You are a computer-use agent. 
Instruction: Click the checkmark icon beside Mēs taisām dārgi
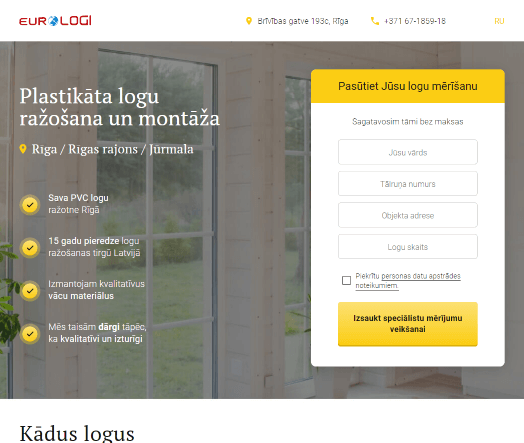(x=30, y=333)
